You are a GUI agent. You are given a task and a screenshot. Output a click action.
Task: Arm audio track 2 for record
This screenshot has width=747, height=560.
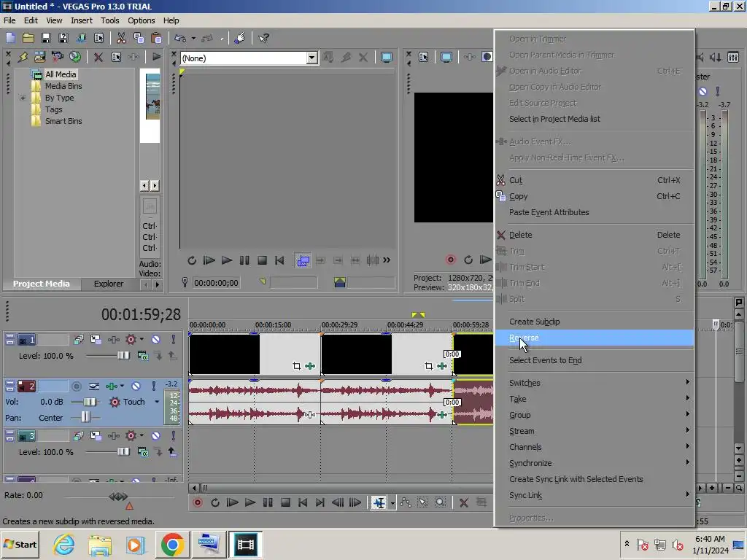pyautogui.click(x=76, y=386)
